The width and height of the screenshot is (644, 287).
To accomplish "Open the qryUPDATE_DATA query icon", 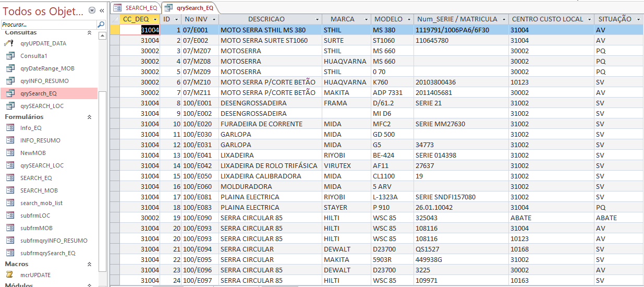I will (10, 43).
